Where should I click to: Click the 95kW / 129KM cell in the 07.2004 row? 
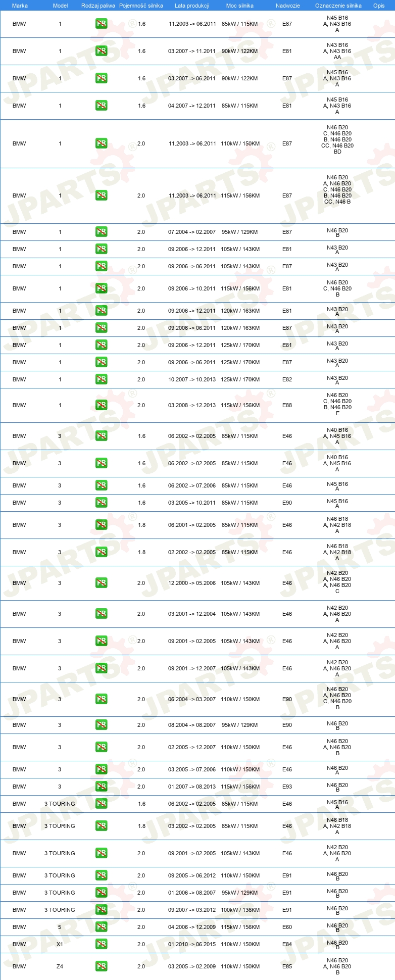[240, 232]
